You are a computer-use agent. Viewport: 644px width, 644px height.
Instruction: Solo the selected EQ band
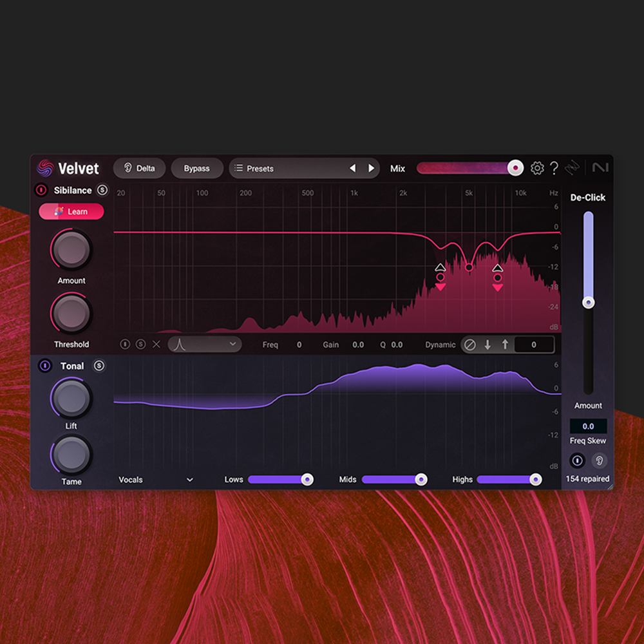coord(140,344)
